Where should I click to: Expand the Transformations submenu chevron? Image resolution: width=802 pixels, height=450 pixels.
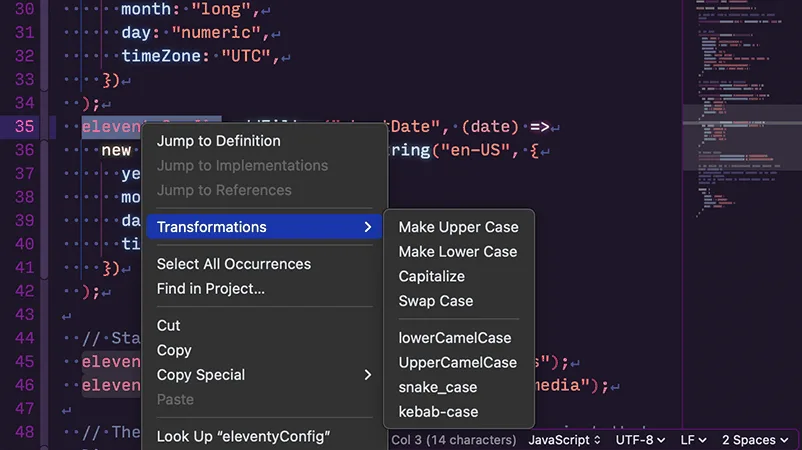(368, 227)
